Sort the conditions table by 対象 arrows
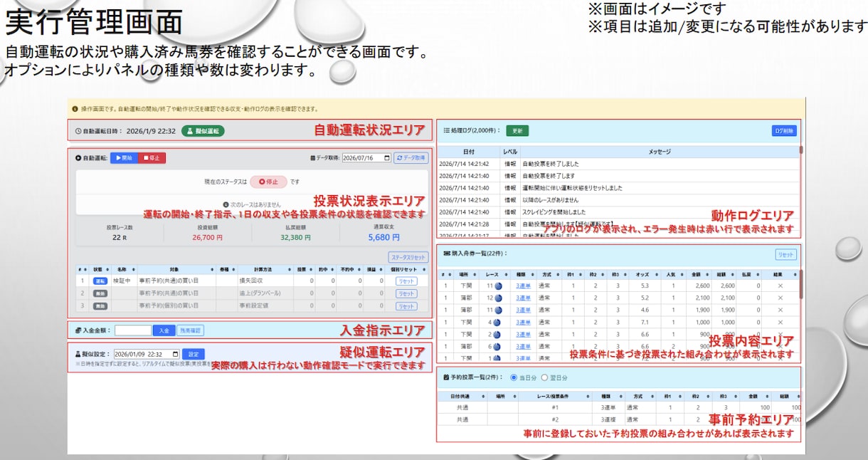 pyautogui.click(x=213, y=270)
